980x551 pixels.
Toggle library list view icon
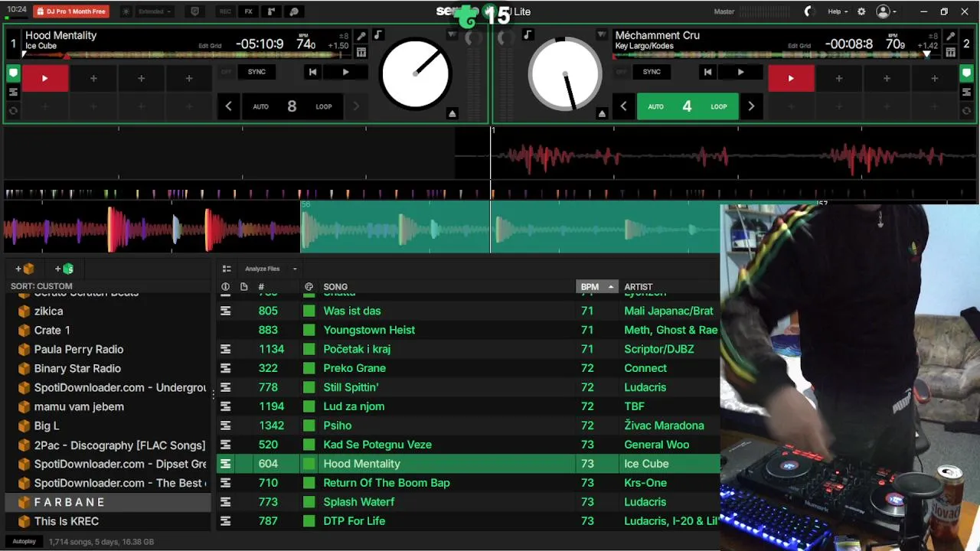tap(227, 269)
